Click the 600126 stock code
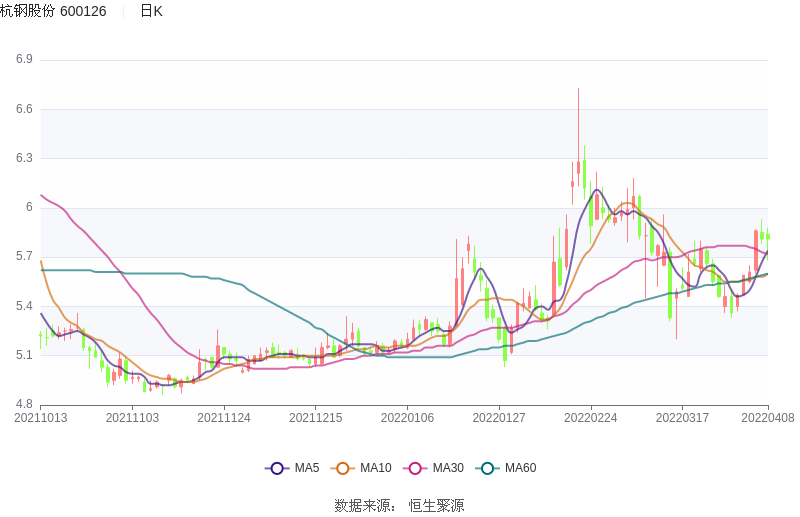Viewport: 800px width, 517px height. coord(83,11)
